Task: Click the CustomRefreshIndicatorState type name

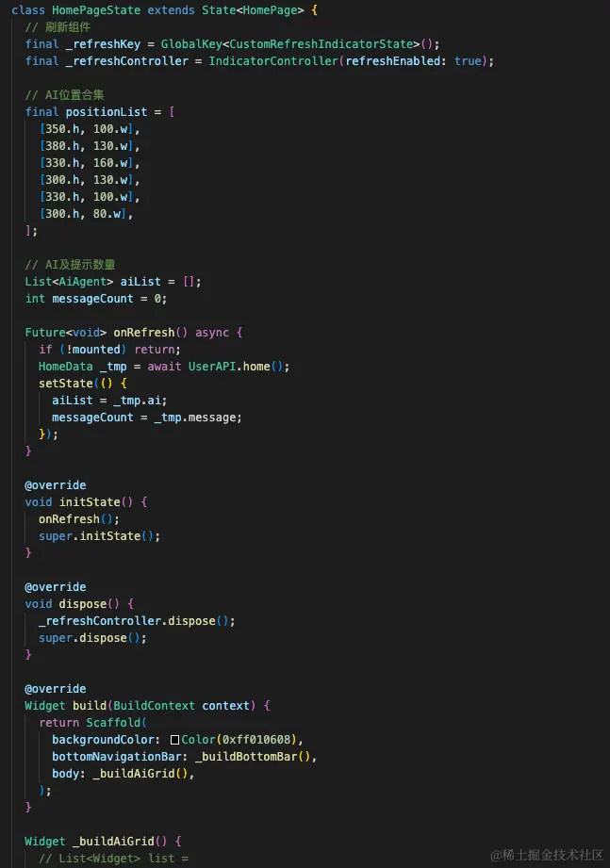Action: coord(321,44)
